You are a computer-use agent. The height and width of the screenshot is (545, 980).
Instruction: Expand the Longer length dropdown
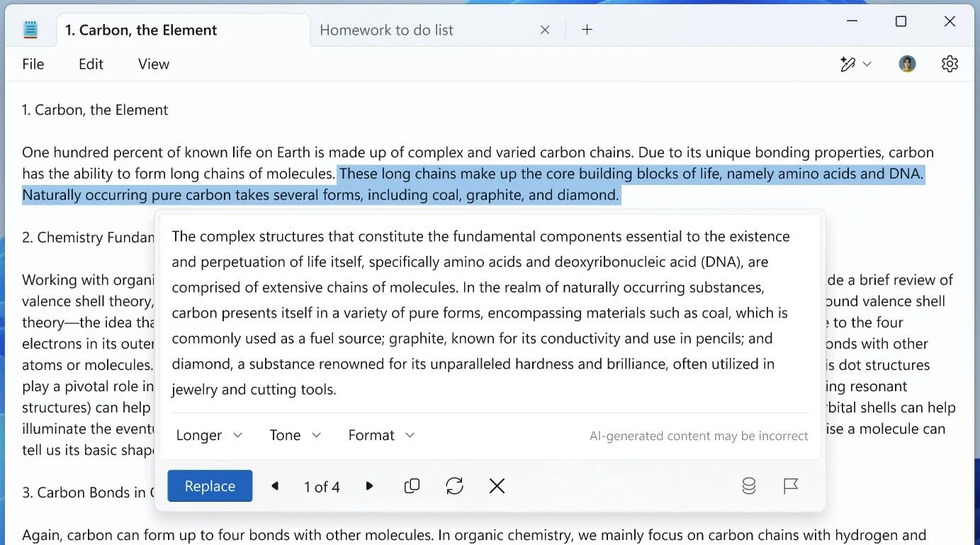click(209, 435)
